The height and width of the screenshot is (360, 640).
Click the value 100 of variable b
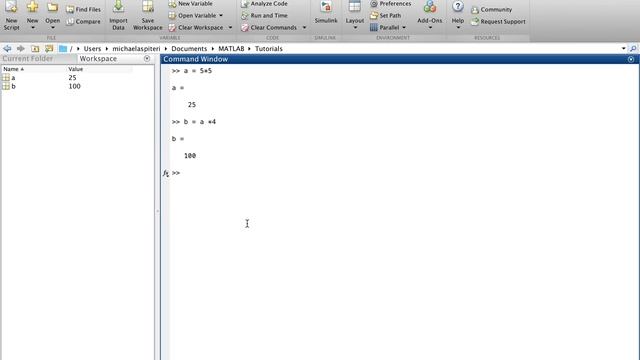(74, 87)
